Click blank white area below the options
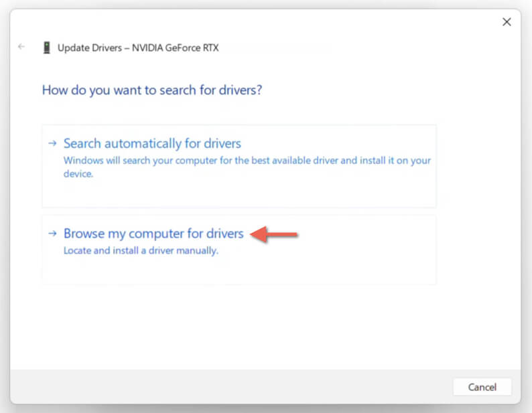The image size is (532, 413). [237, 325]
